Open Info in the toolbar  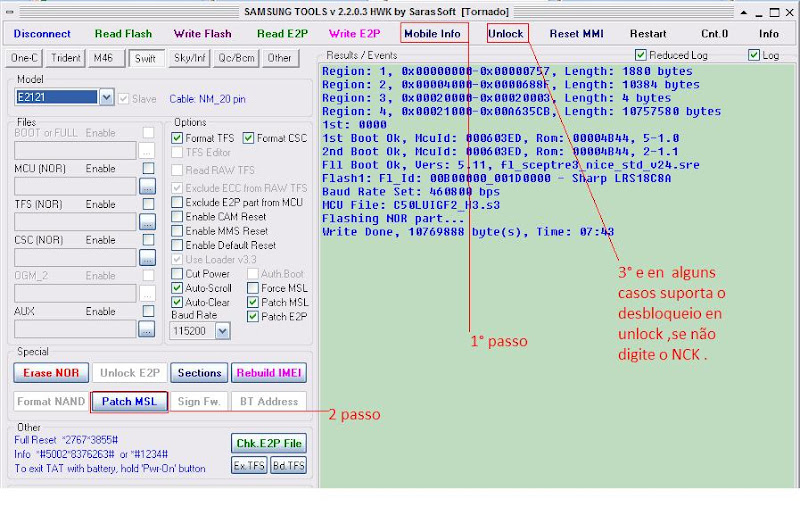[x=768, y=34]
